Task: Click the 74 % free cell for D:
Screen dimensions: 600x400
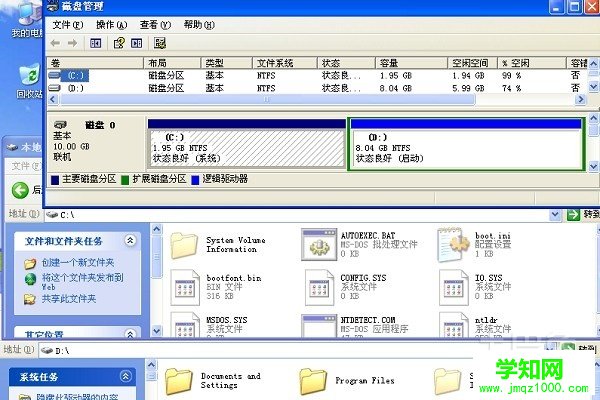Action: tap(511, 88)
